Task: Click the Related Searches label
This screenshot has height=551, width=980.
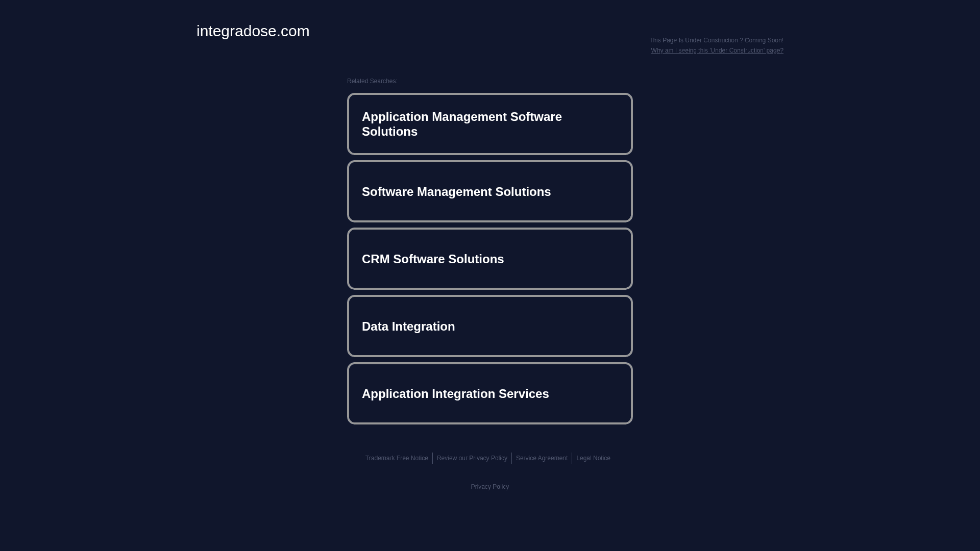Action: pos(372,81)
